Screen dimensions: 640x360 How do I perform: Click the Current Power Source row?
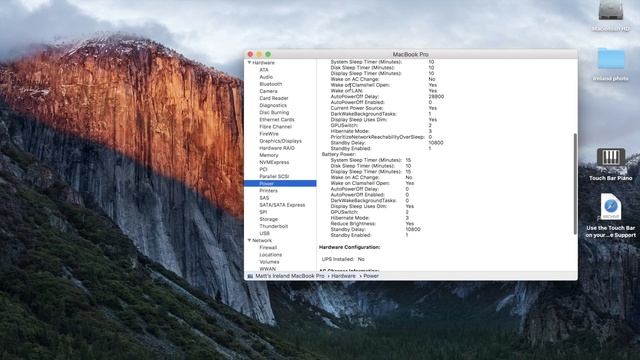tap(384, 108)
